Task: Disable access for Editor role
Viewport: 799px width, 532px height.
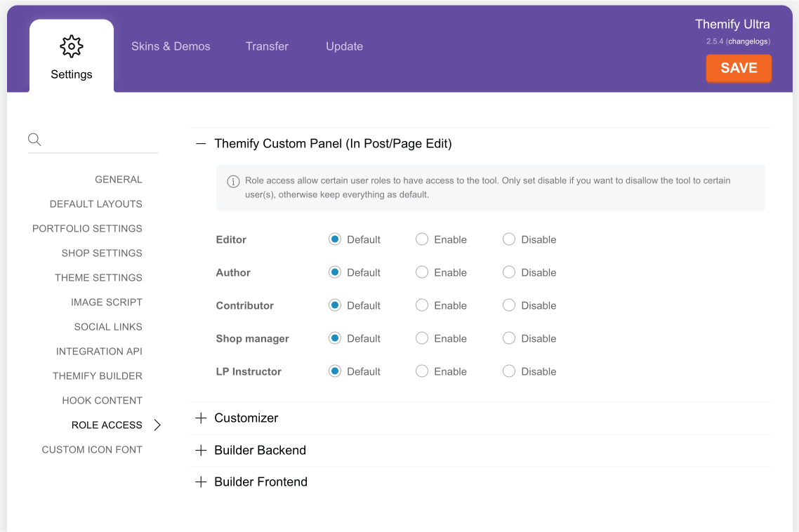Action: (509, 239)
